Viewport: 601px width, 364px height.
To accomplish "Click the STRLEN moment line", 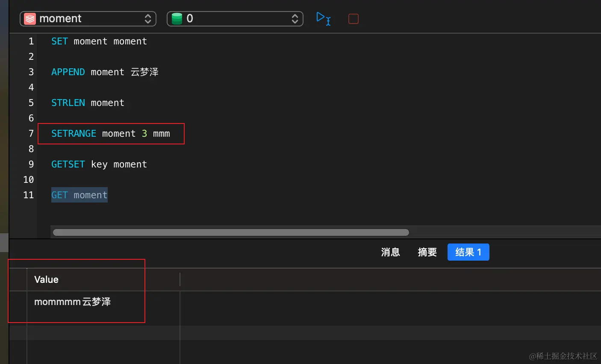I will click(88, 103).
